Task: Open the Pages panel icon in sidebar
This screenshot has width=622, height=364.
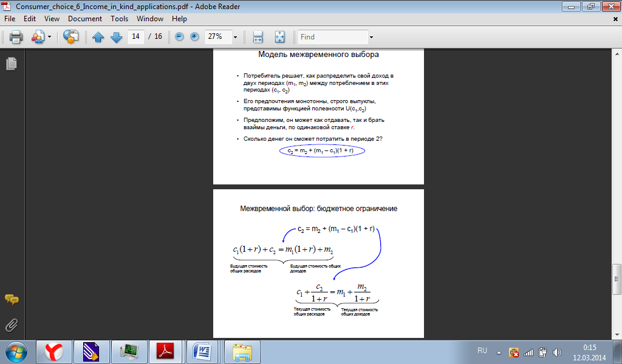Action: click(12, 63)
